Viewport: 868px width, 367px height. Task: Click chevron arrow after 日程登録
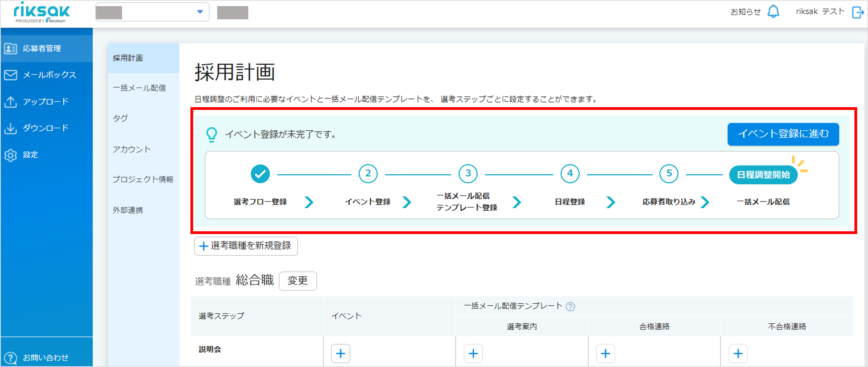pos(611,202)
